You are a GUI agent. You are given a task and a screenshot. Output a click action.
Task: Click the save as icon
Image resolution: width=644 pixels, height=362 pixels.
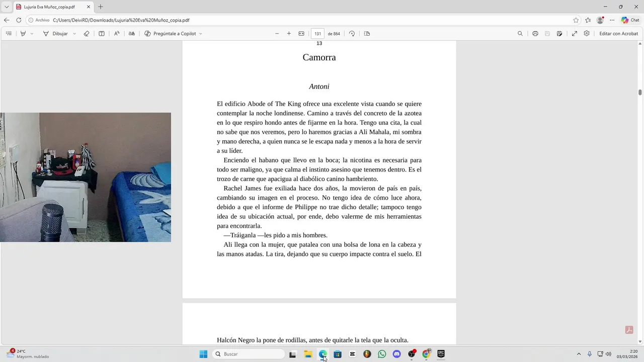[559, 34]
